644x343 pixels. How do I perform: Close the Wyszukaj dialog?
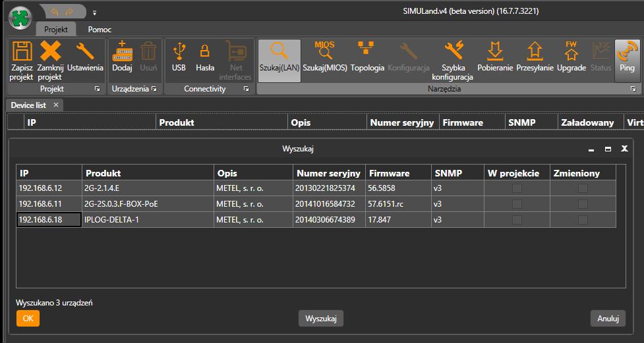(624, 149)
